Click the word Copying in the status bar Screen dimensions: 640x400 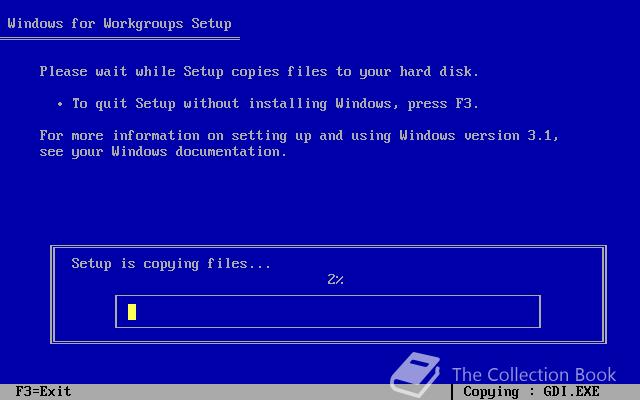(491, 392)
